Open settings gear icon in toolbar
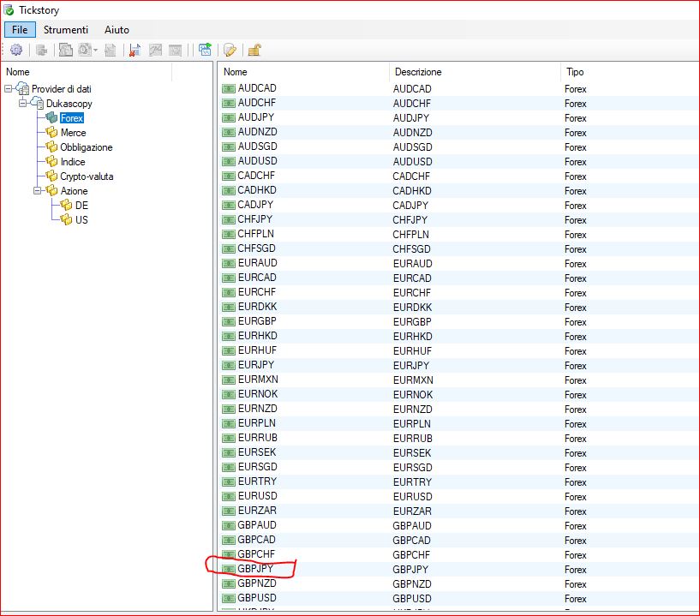700x616 pixels. [x=16, y=50]
